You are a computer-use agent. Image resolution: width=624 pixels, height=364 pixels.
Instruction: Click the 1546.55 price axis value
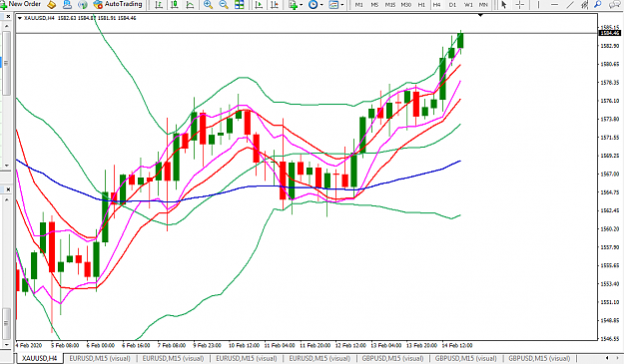[609, 338]
